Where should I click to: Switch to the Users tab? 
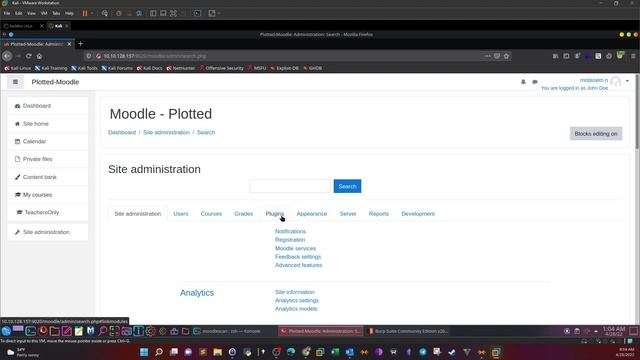(x=181, y=213)
